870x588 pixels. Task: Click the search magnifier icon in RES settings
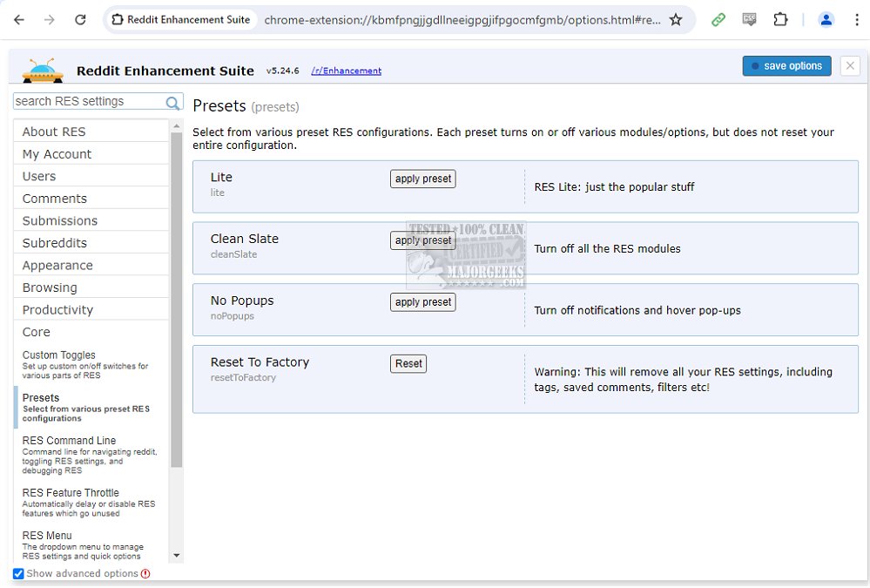point(173,102)
